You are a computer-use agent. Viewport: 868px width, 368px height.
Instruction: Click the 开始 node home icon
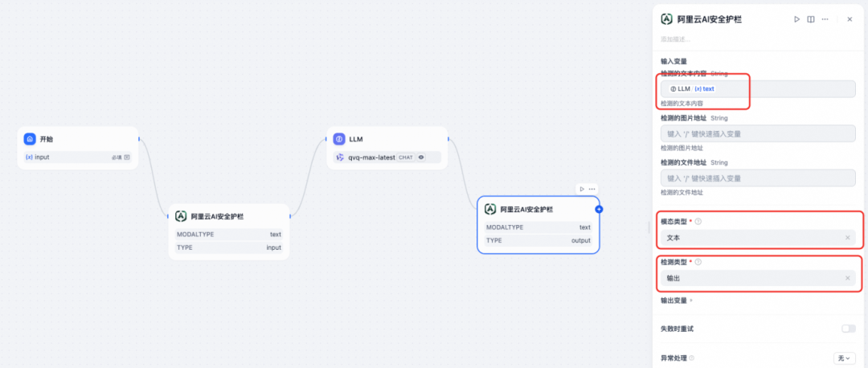pos(30,139)
